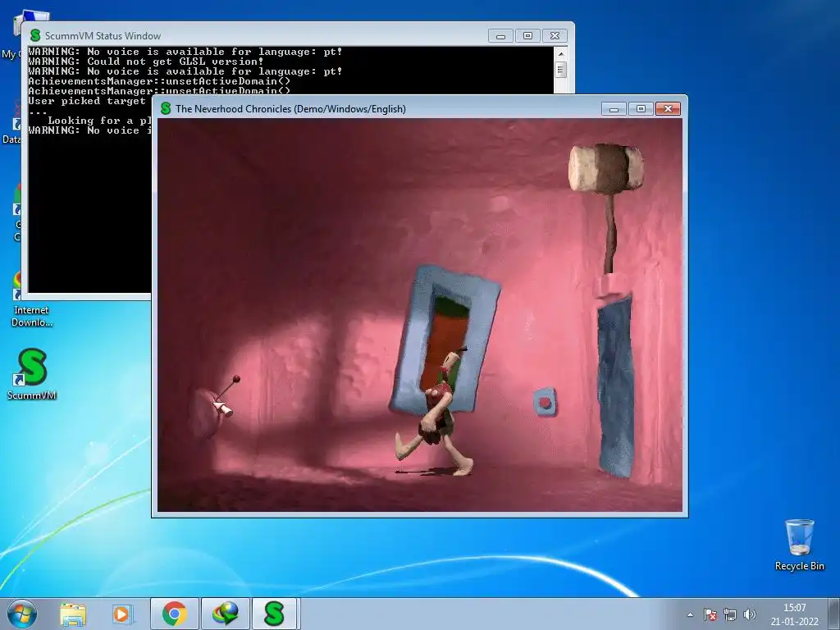Close the Neverhood Chronicles game window

(x=668, y=109)
